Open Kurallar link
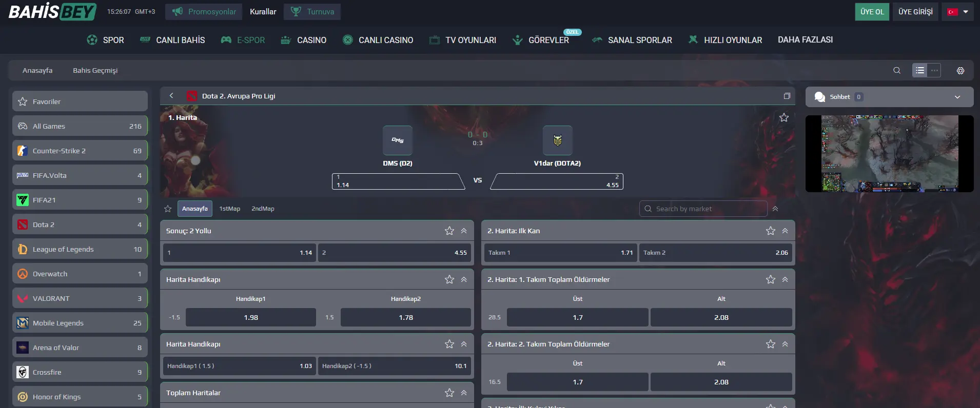Viewport: 980px width, 408px height. point(263,11)
